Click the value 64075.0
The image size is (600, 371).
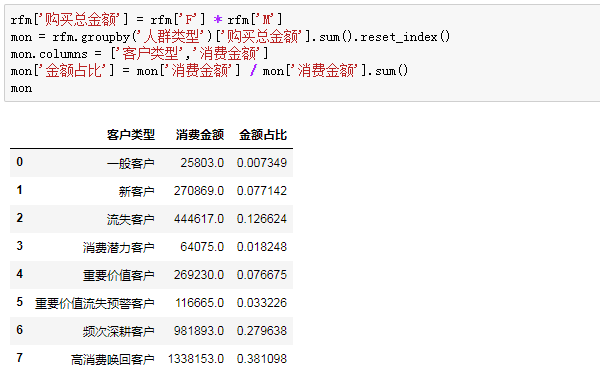coord(202,247)
